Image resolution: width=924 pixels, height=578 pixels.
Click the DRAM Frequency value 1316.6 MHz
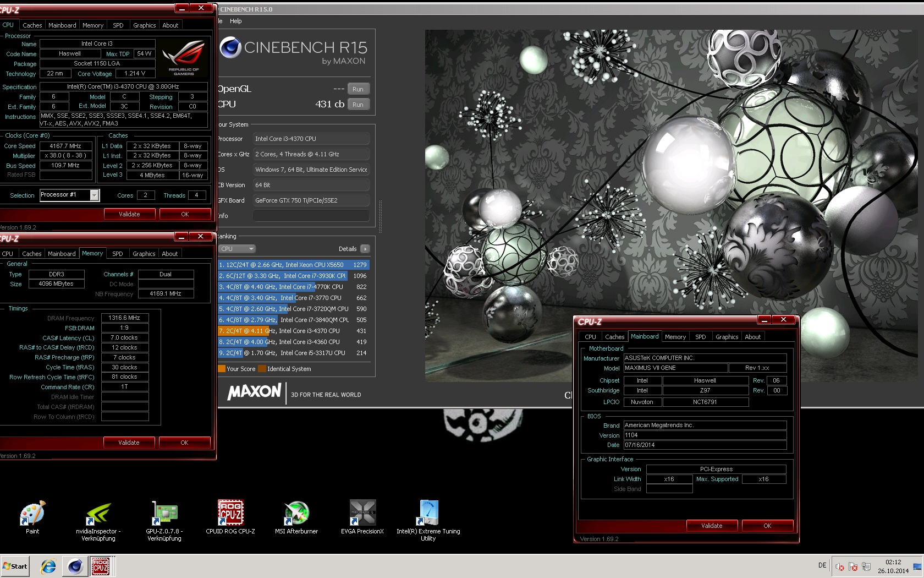(x=125, y=318)
